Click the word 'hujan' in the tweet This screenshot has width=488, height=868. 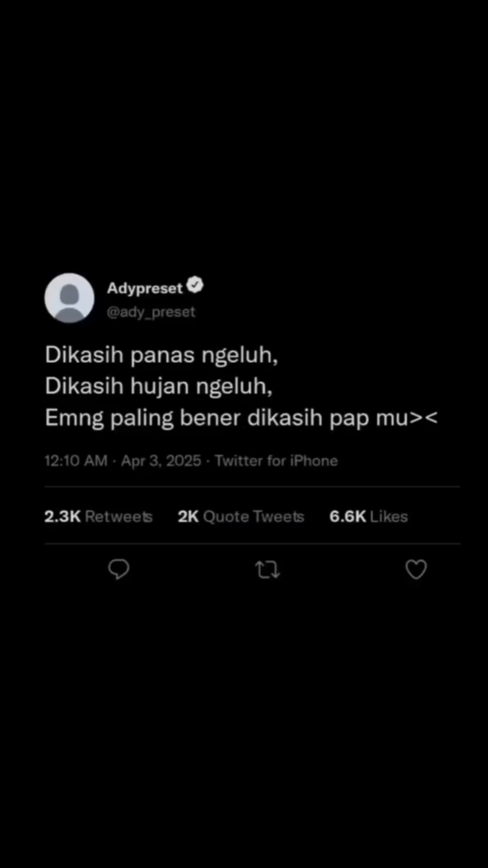(x=165, y=387)
